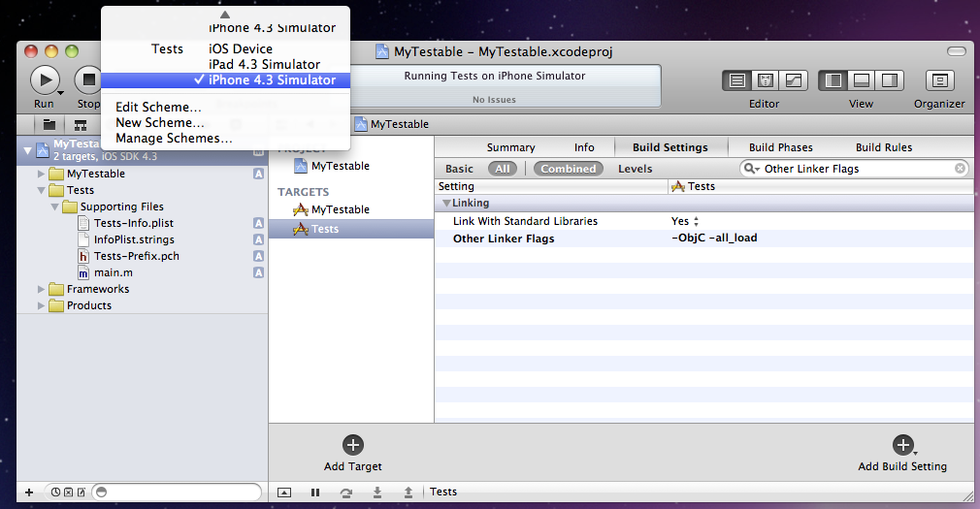Collapse the Linking settings section
This screenshot has width=980, height=509.
coord(446,203)
